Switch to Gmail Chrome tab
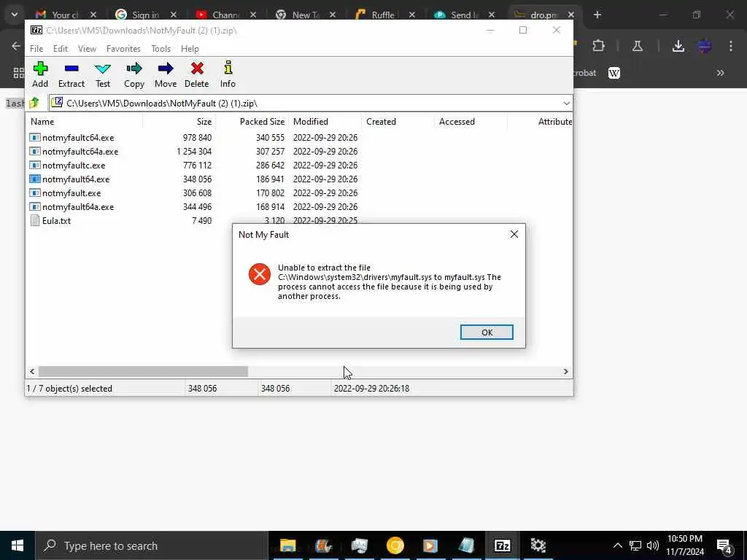The width and height of the screenshot is (747, 560). coord(65,15)
